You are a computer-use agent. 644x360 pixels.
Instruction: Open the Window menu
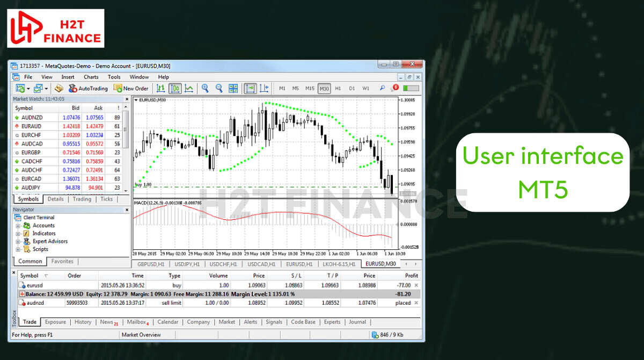140,77
